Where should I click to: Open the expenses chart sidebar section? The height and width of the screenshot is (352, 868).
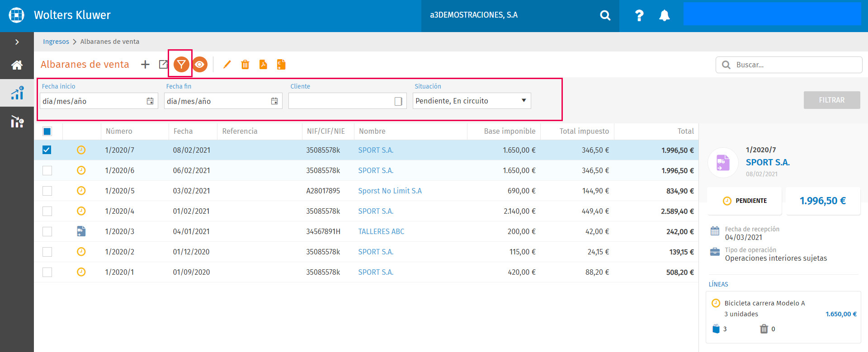tap(17, 121)
